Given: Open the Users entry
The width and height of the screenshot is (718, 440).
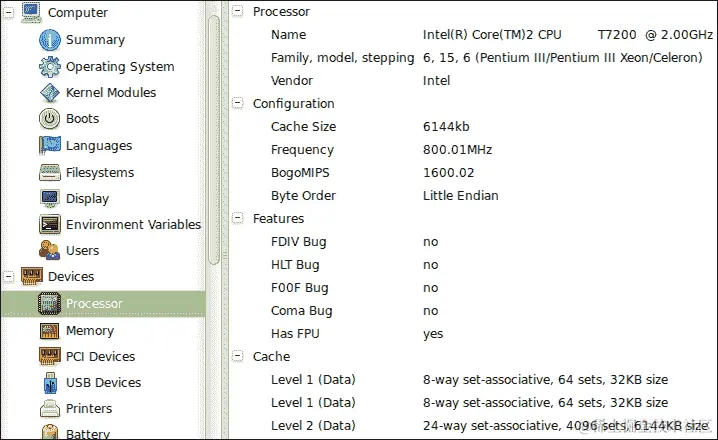Looking at the screenshot, I should (82, 251).
